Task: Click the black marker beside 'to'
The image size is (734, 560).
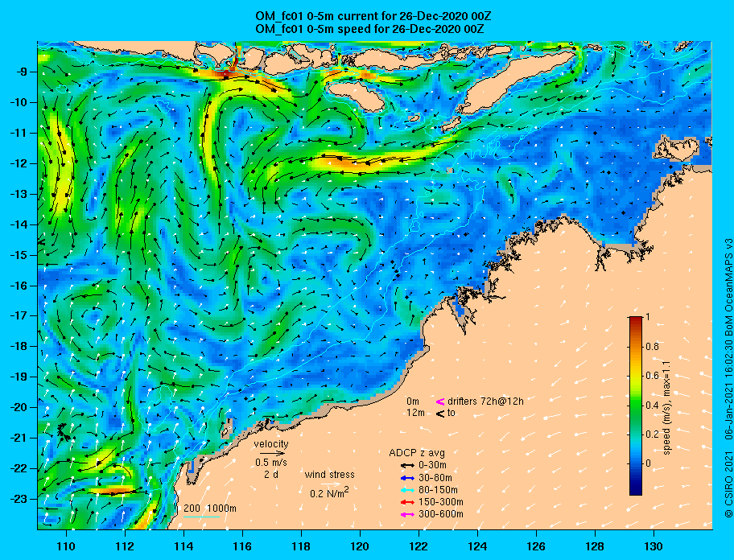Action: tap(440, 413)
